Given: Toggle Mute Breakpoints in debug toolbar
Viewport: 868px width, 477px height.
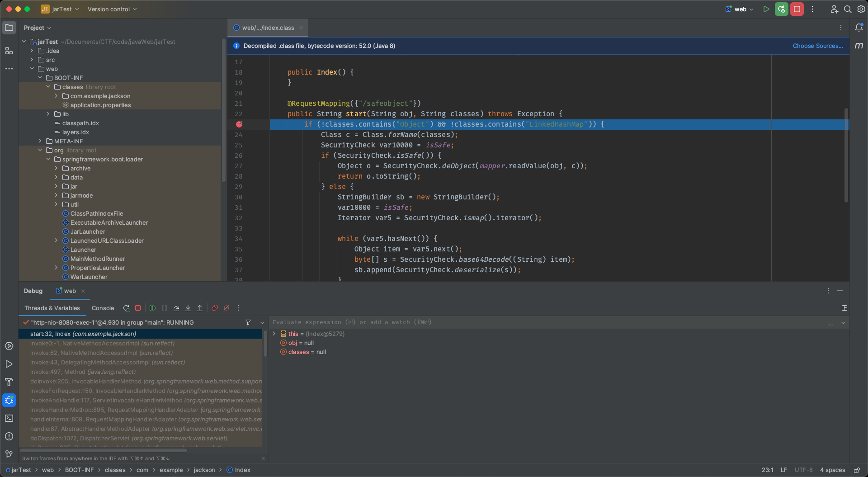Looking at the screenshot, I should pyautogui.click(x=226, y=308).
